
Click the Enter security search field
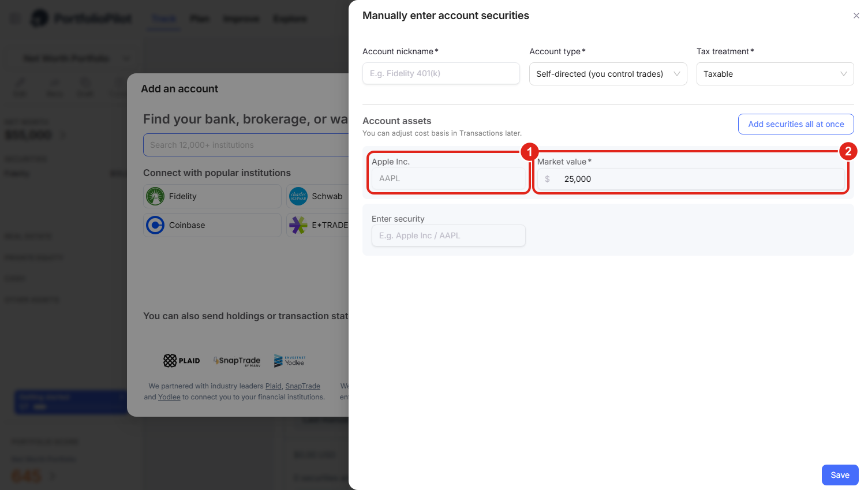click(x=448, y=235)
